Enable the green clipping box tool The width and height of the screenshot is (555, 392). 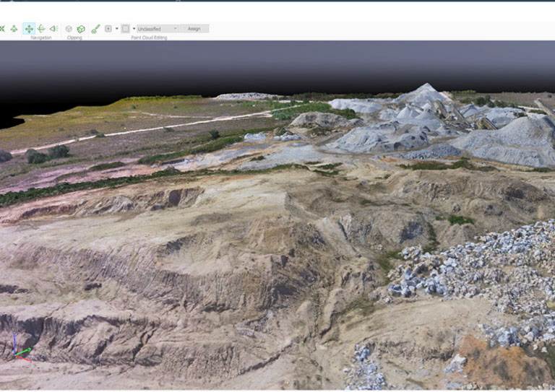pyautogui.click(x=81, y=29)
